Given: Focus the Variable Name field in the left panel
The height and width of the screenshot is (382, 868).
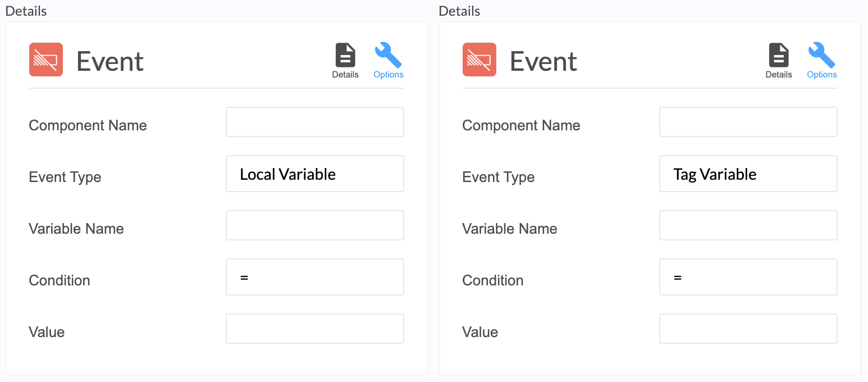Looking at the screenshot, I should point(315,225).
